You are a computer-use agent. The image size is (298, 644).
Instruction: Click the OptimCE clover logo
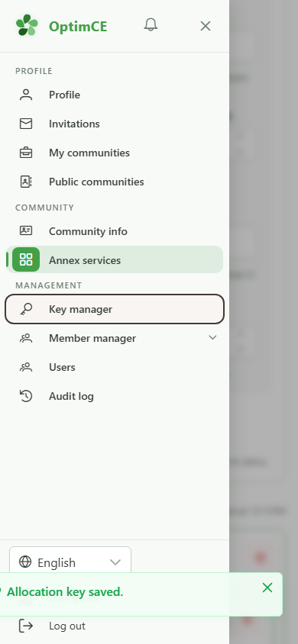(x=27, y=25)
